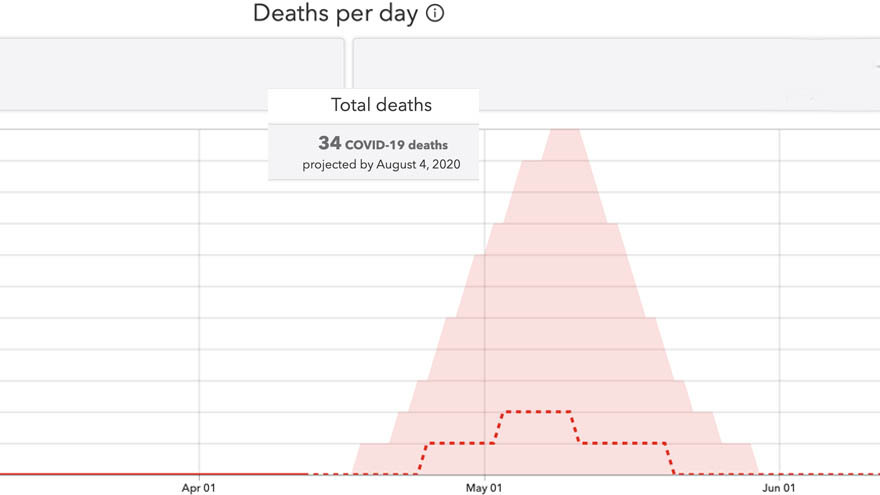Click the top plateau of the dotted projection line
The height and width of the screenshot is (495, 880).
click(x=538, y=411)
